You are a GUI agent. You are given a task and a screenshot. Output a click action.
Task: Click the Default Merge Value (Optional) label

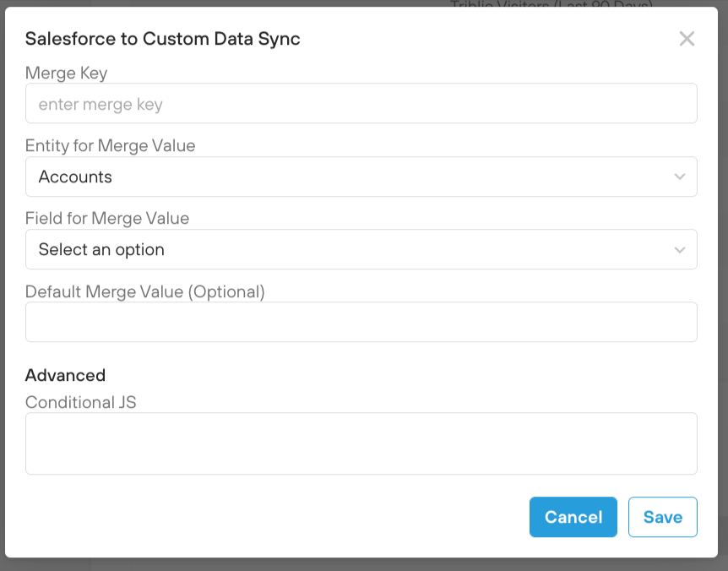(145, 291)
